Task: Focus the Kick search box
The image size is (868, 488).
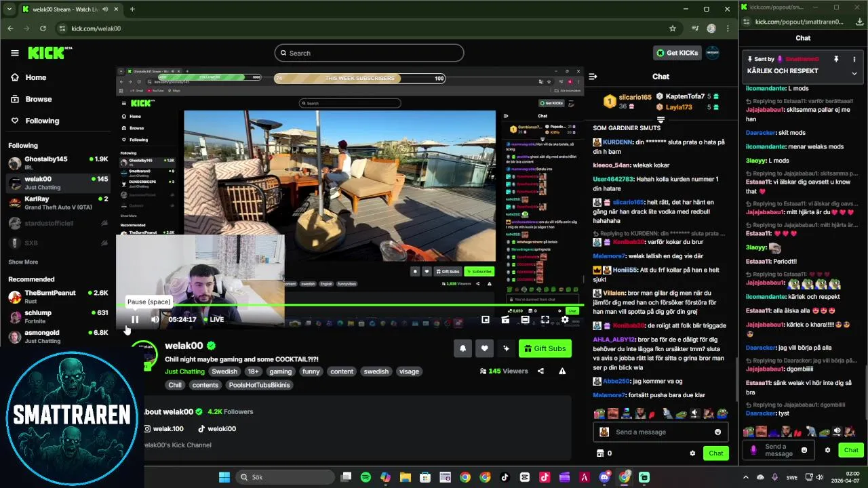Action: (369, 53)
